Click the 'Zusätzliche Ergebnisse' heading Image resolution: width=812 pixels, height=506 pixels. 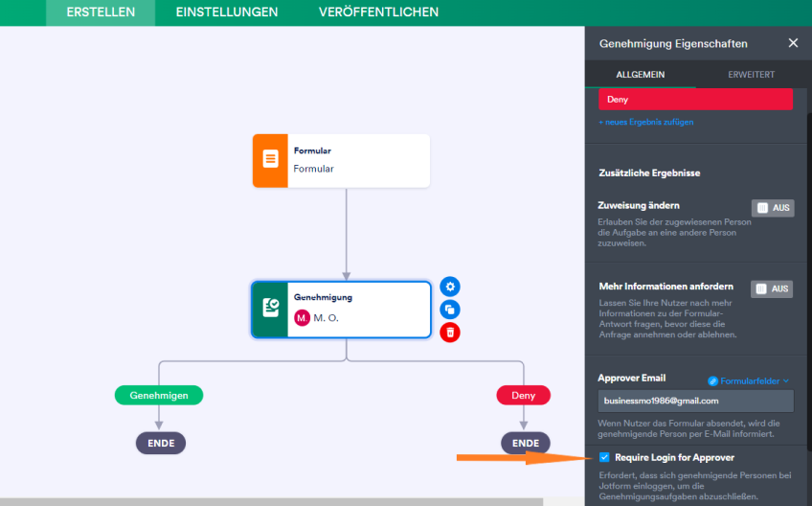(649, 173)
